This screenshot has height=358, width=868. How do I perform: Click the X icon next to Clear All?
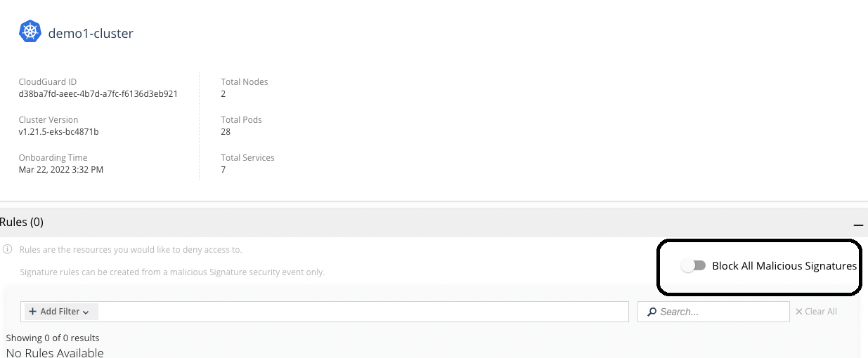pos(798,312)
